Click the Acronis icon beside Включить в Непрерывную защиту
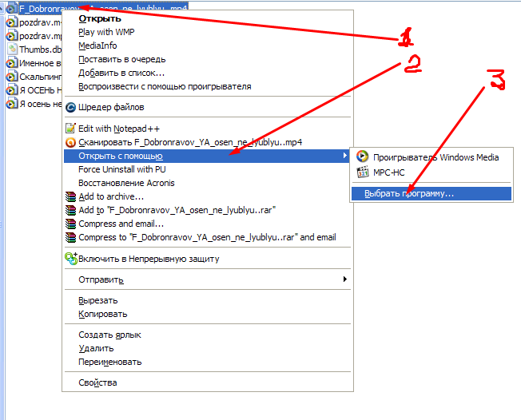521x420 pixels. tap(70, 258)
